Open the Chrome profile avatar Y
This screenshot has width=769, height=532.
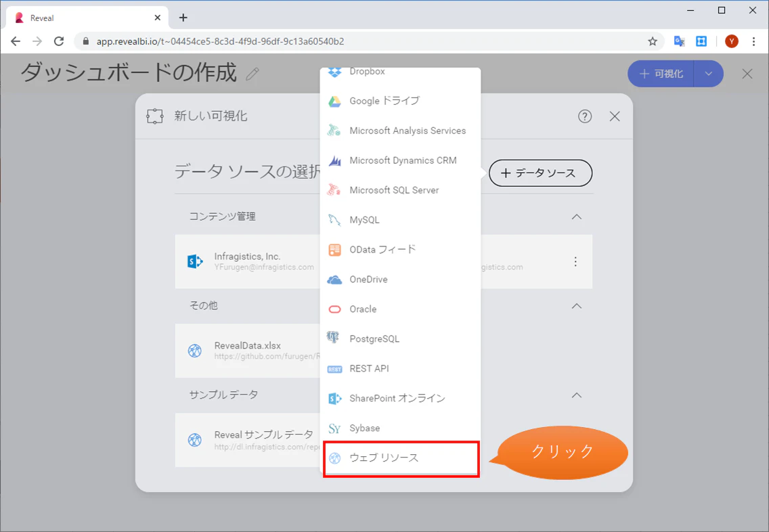point(732,42)
